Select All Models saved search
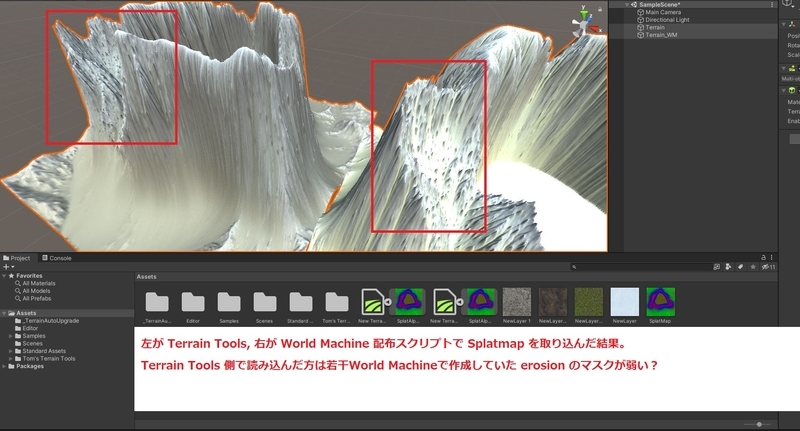This screenshot has height=431, width=800. [36, 291]
